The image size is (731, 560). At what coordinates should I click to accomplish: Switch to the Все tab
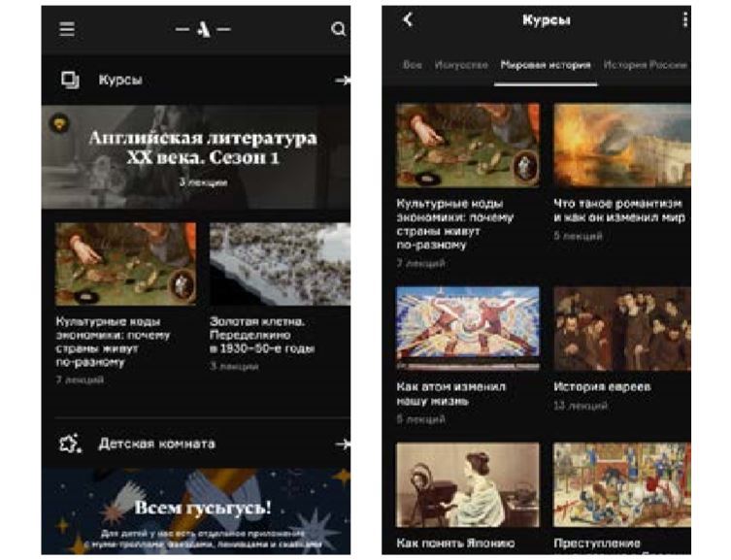click(x=413, y=65)
